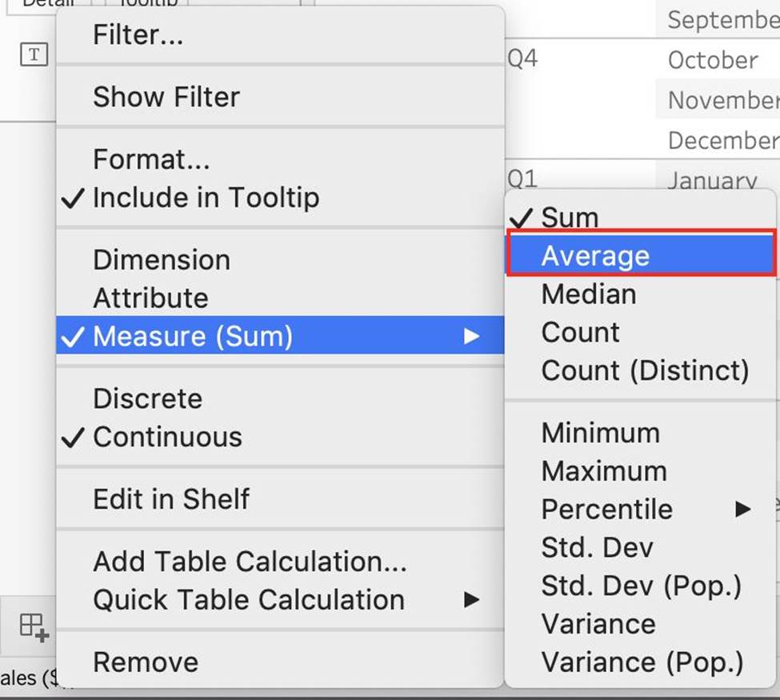
Task: Click the new worksheet icon at bottom left
Action: 34,626
